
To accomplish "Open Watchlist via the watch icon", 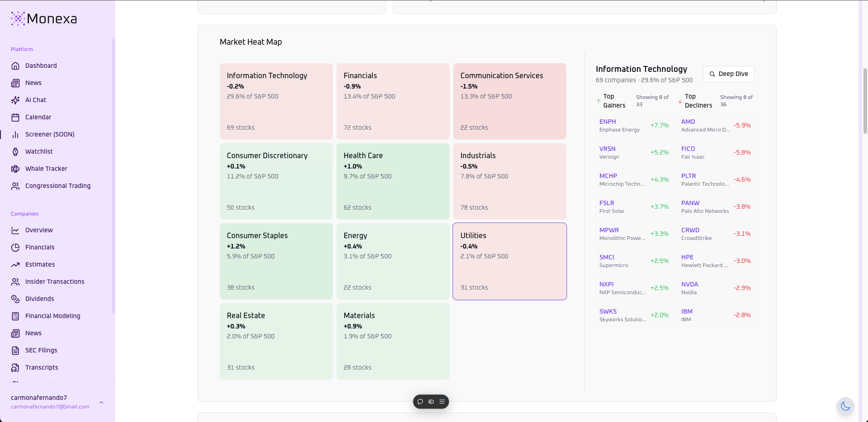I will pos(15,151).
